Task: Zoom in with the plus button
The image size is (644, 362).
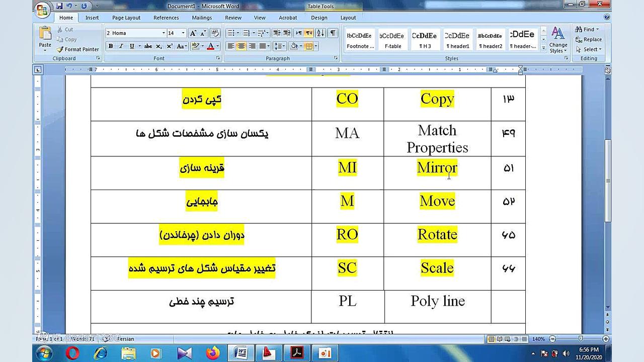Action: point(606,339)
